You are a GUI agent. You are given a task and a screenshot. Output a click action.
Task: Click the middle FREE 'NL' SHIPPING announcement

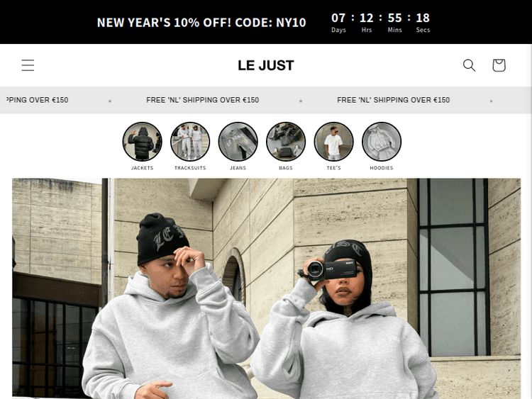(203, 100)
